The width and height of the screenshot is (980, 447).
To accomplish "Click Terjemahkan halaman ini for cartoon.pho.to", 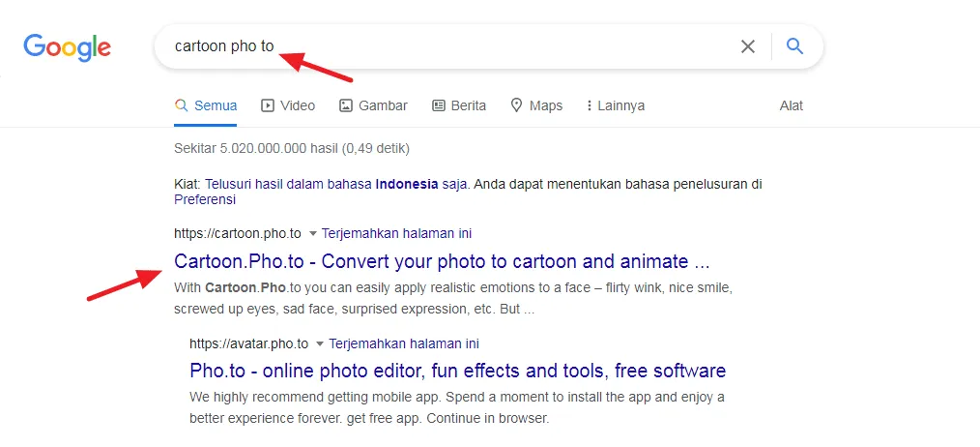I will point(396,233).
